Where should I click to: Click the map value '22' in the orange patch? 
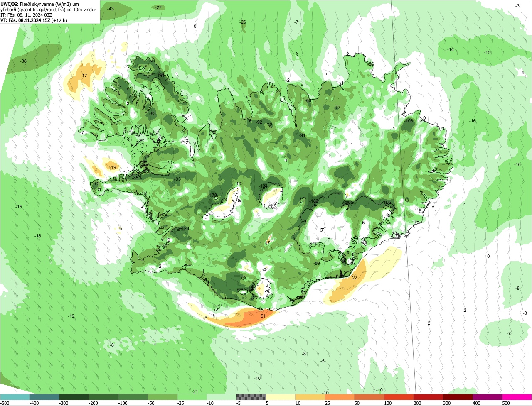point(355,278)
